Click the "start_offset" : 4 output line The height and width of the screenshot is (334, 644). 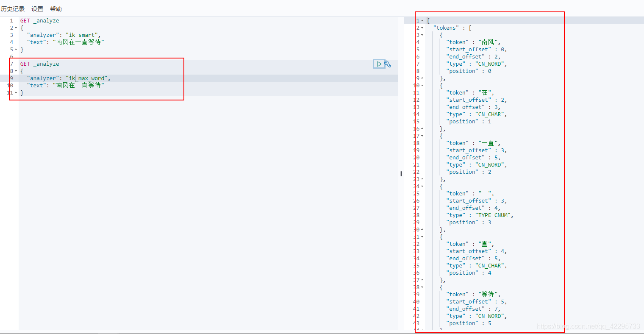tap(477, 251)
